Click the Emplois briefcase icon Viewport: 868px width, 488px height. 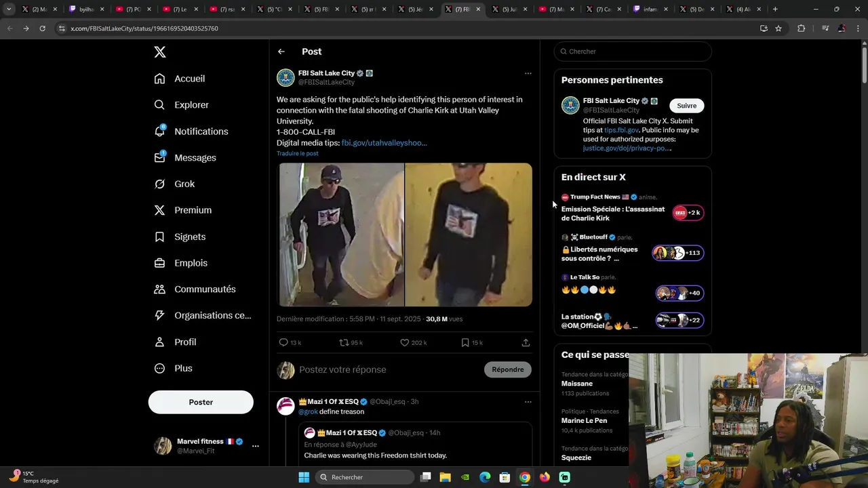click(159, 263)
